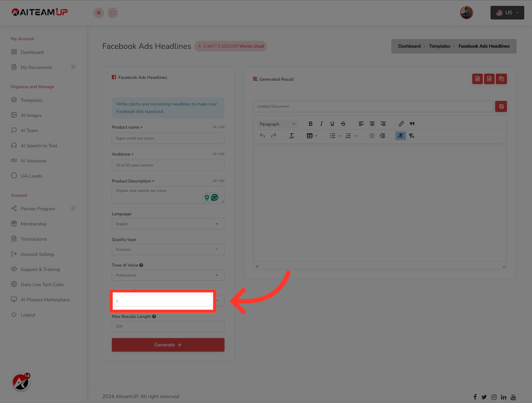Undo last change in the editor
The image size is (532, 403).
[x=262, y=135]
